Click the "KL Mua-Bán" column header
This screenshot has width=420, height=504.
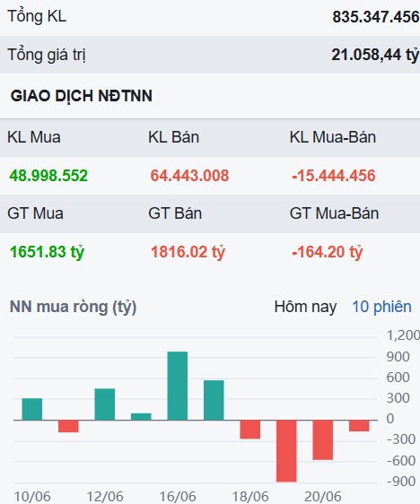click(333, 137)
